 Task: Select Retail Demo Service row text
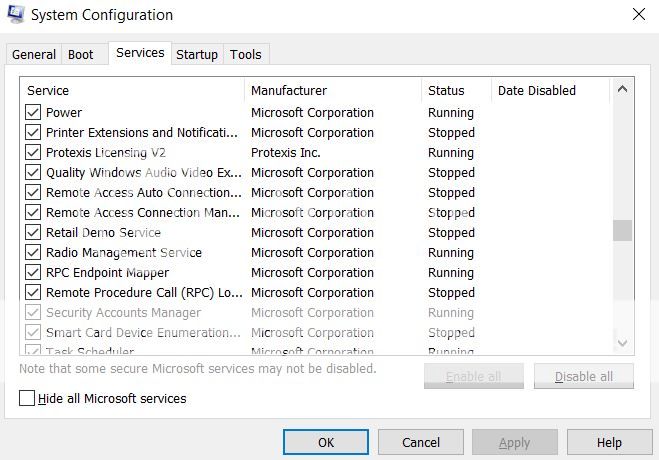click(x=103, y=232)
